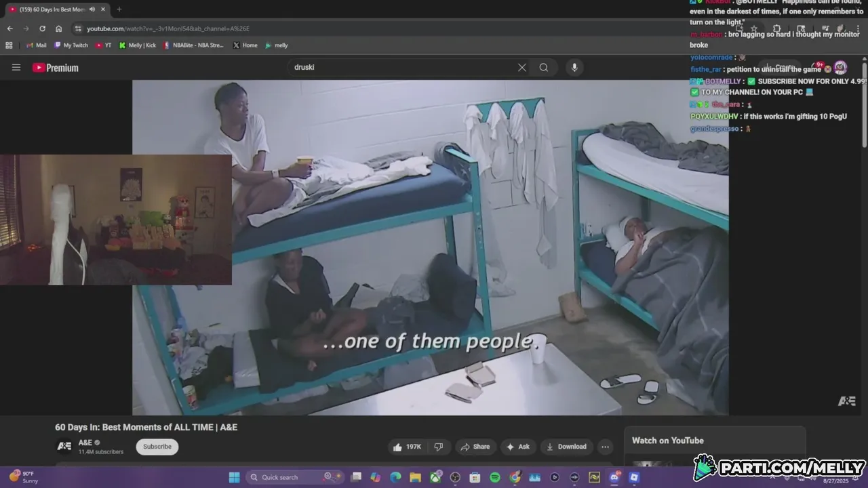The width and height of the screenshot is (868, 488).
Task: Open Discord from taskbar
Action: coord(614,477)
